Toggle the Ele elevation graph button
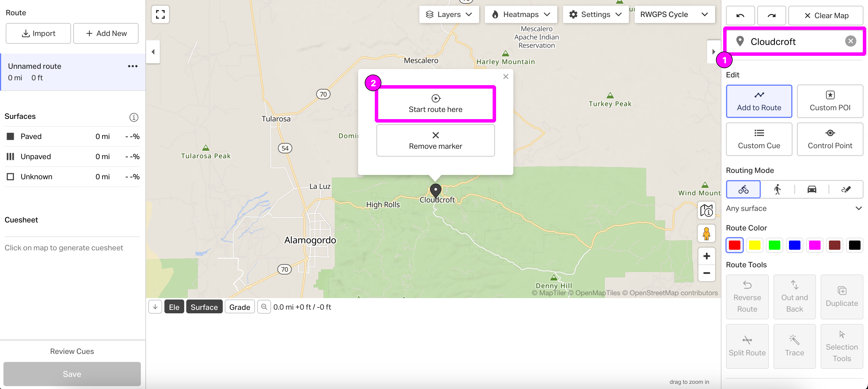868x389 pixels. click(x=174, y=307)
